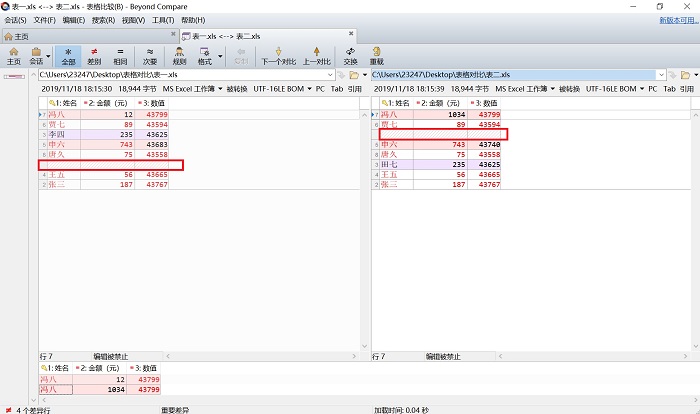The image size is (700, 414).
Task: Select the 李四 row in left pane
Action: tap(104, 134)
